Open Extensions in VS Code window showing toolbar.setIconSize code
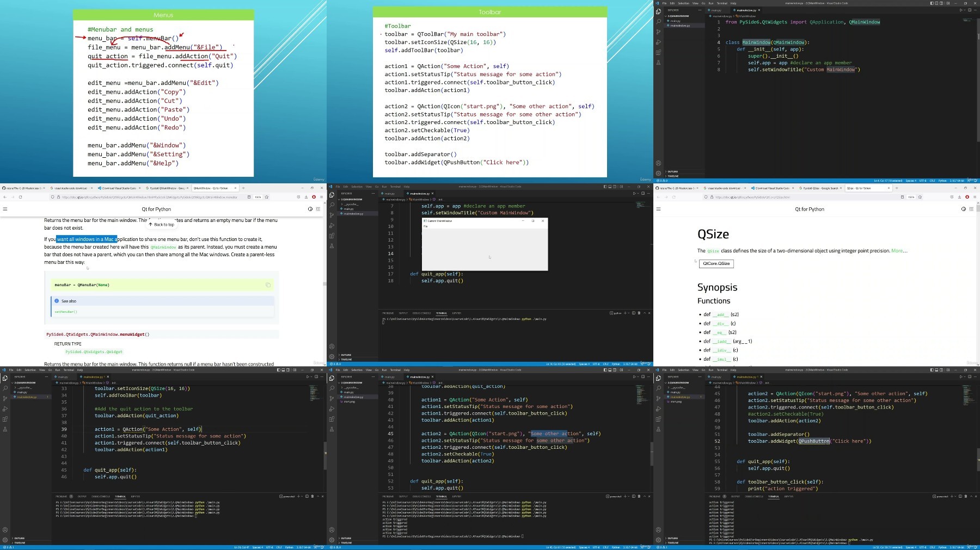The width and height of the screenshot is (980, 550). (5, 419)
